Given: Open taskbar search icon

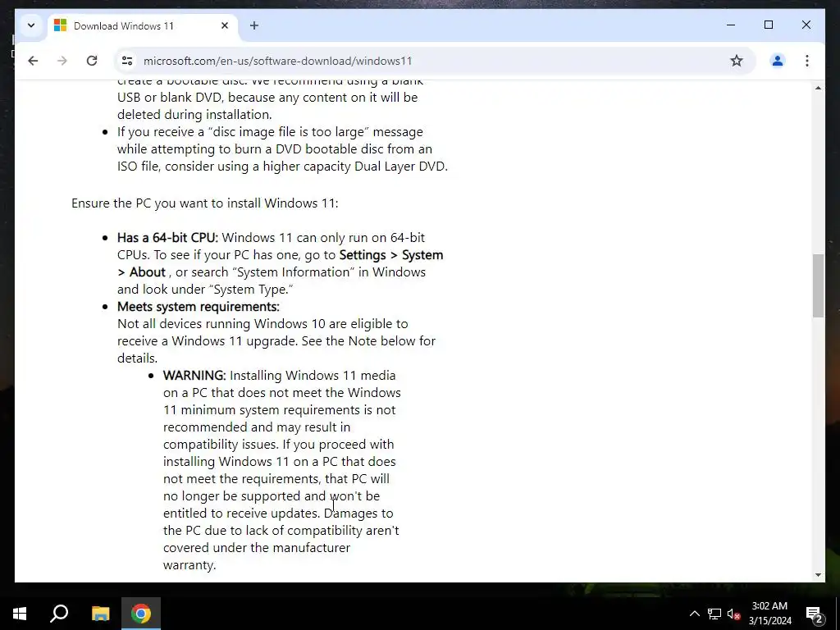Looking at the screenshot, I should click(59, 614).
